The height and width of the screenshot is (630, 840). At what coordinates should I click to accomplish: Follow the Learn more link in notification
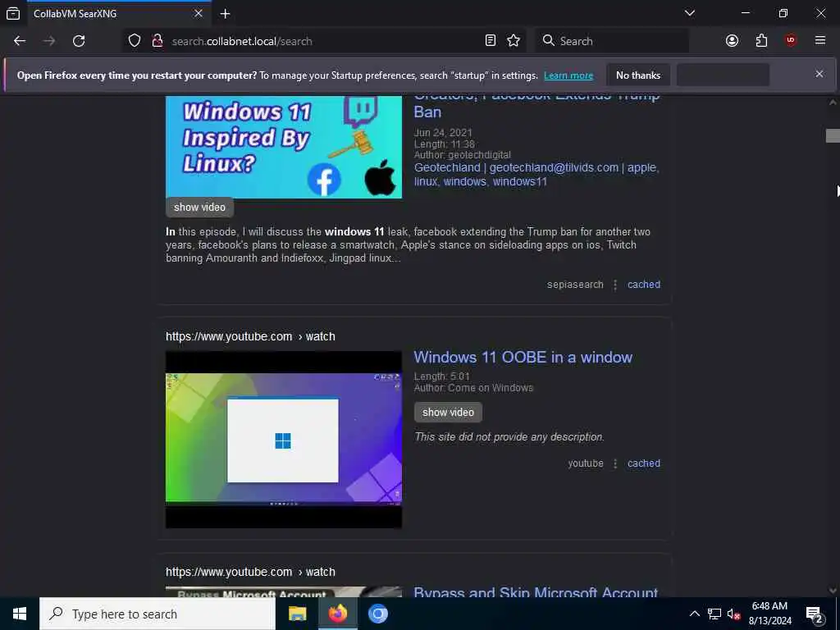tap(568, 75)
